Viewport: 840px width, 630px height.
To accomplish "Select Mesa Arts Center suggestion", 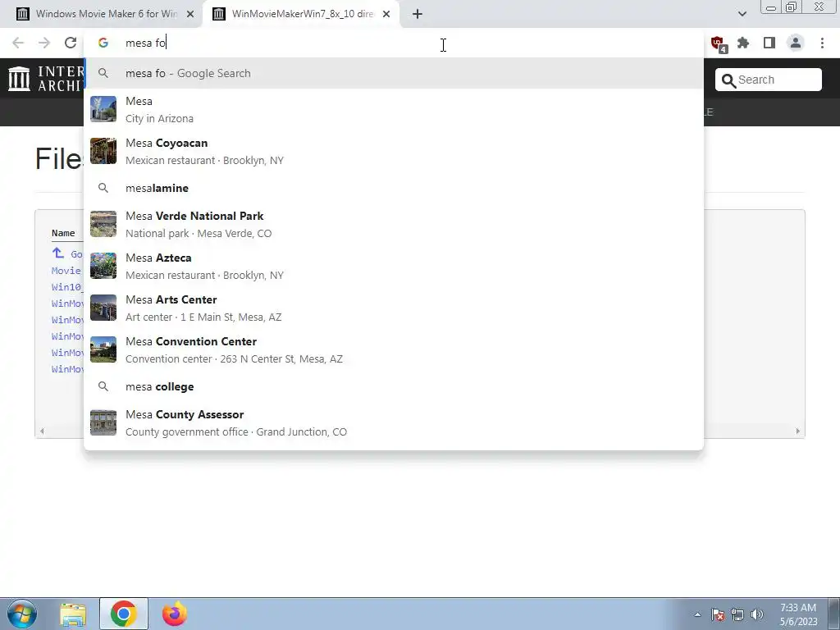I will click(x=394, y=308).
